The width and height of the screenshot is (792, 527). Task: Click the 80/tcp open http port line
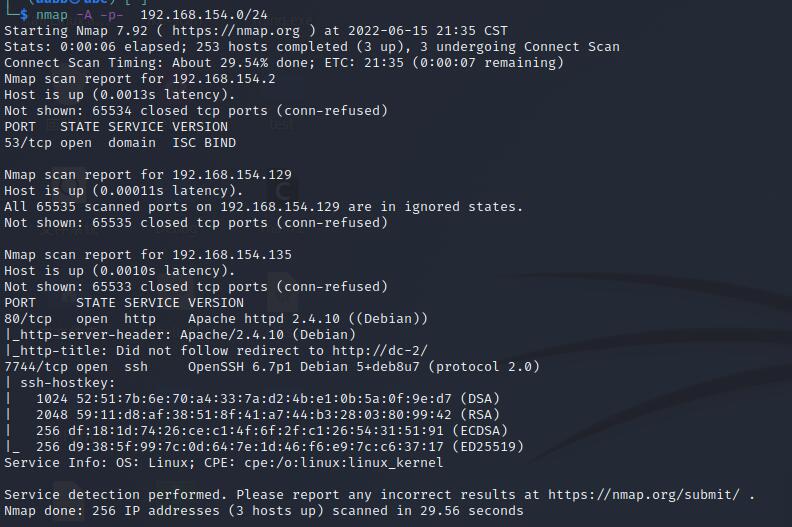216,318
